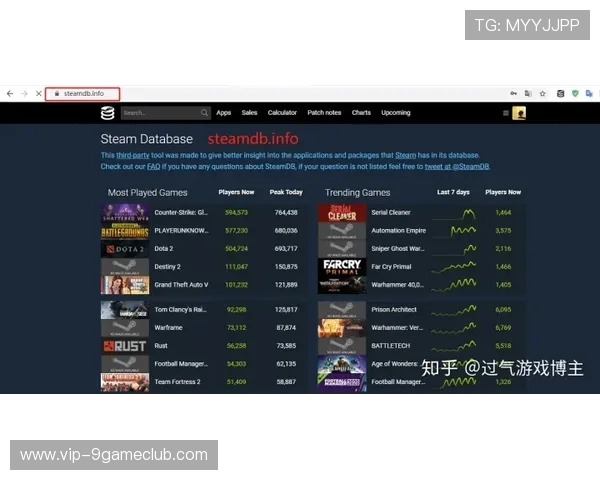The image size is (600, 480).
Task: Click the SteamDB logo icon
Action: click(x=108, y=113)
